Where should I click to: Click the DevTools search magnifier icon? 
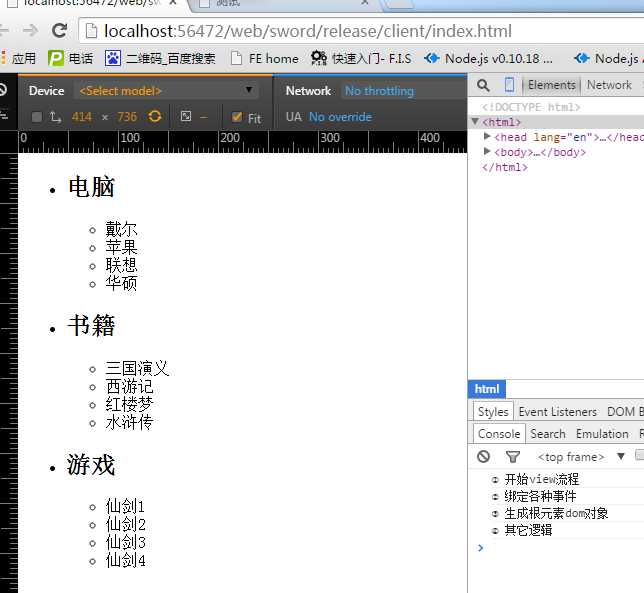click(483, 85)
